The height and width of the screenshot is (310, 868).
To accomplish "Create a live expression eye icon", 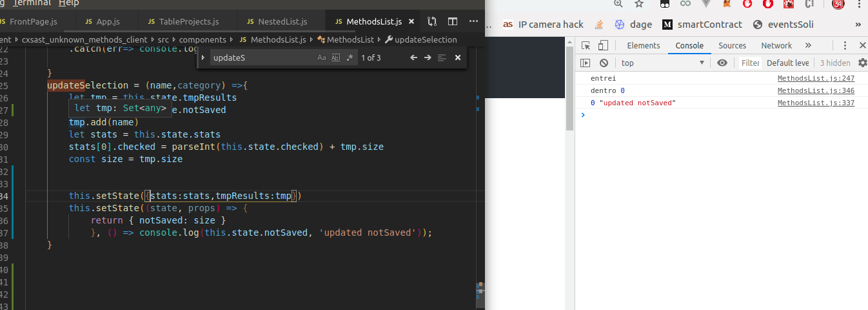I will pyautogui.click(x=722, y=63).
